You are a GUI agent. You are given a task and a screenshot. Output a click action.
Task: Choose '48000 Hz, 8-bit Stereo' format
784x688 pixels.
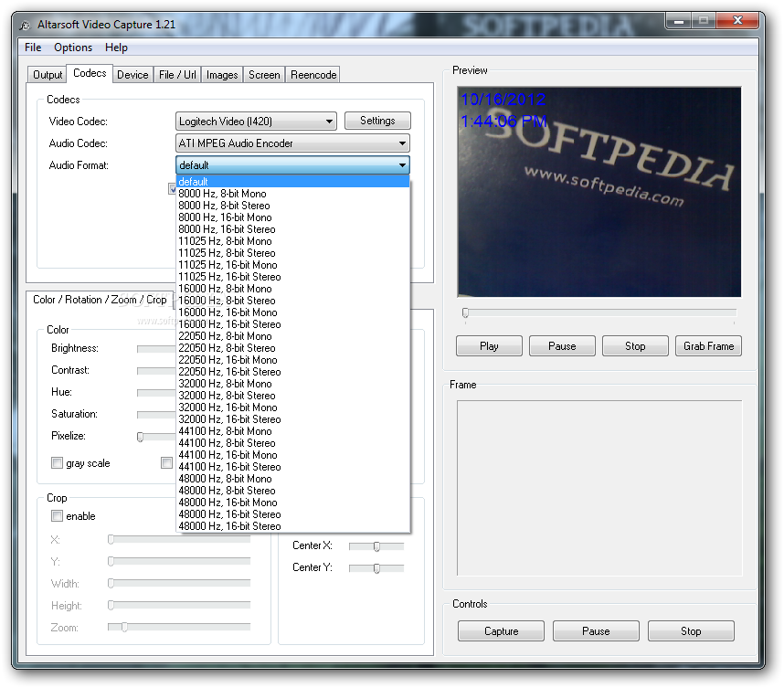[292, 491]
